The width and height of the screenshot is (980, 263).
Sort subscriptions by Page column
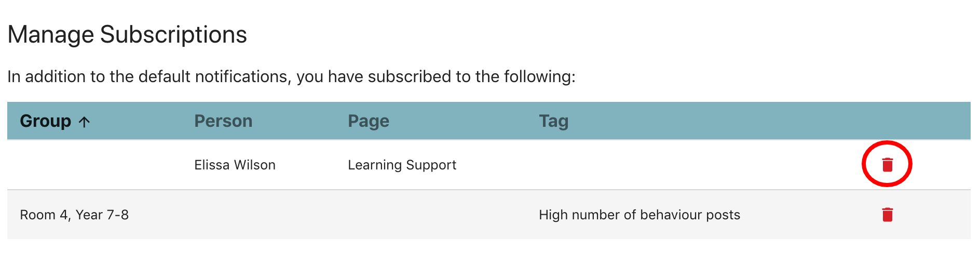click(x=369, y=121)
